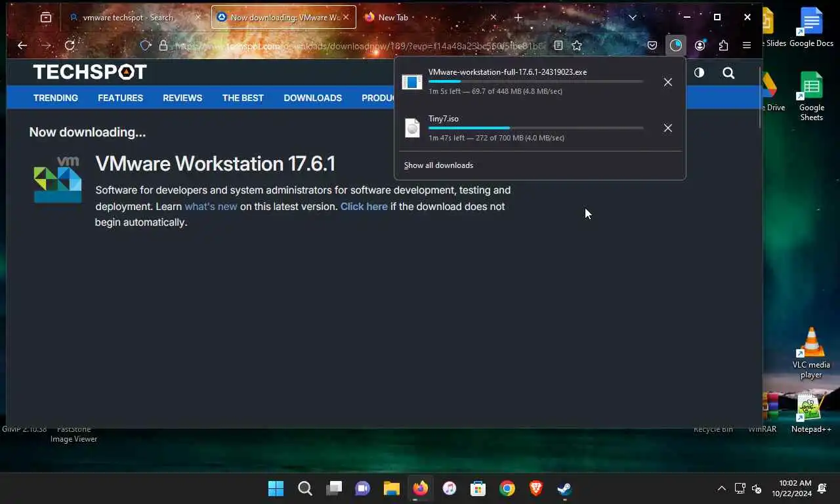Image resolution: width=840 pixels, height=504 pixels.
Task: Open the clock and date flyout
Action: pyautogui.click(x=791, y=488)
